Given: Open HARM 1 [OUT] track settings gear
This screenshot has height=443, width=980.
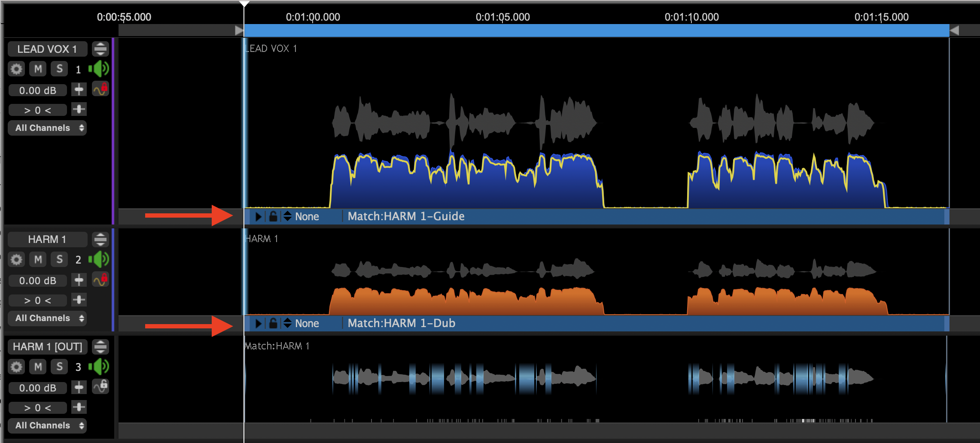Looking at the screenshot, I should (x=16, y=367).
